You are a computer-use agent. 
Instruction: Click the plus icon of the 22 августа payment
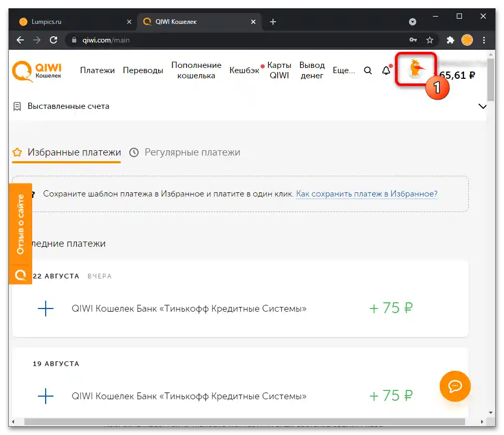[46, 308]
